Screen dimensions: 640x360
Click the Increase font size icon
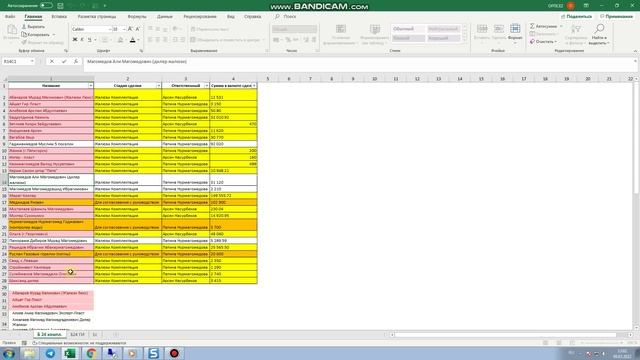point(130,29)
